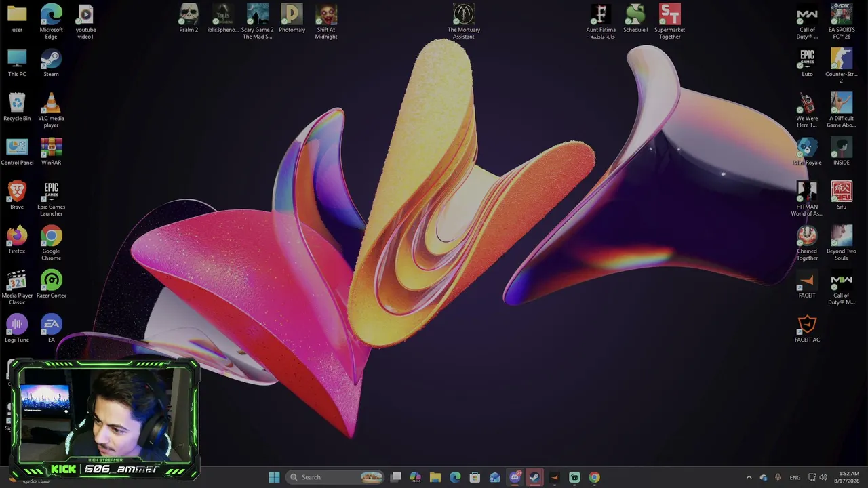Select the Recycle Bin icon

click(x=17, y=107)
